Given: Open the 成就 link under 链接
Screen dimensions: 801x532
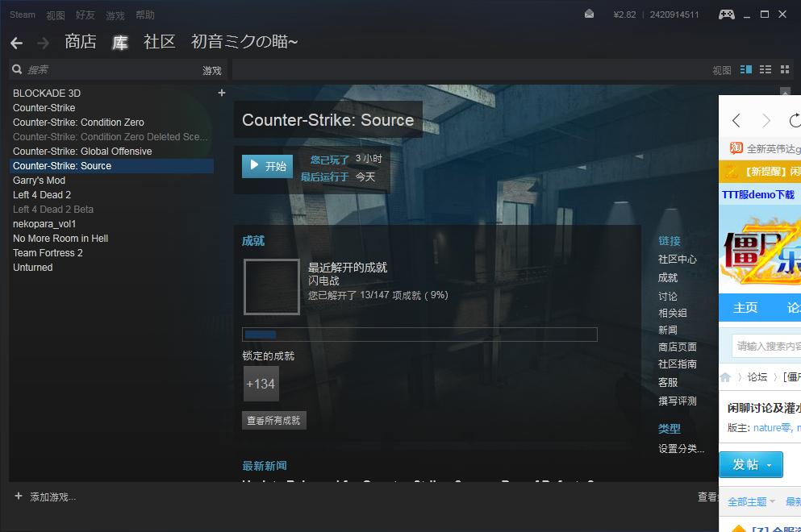Looking at the screenshot, I should [668, 278].
